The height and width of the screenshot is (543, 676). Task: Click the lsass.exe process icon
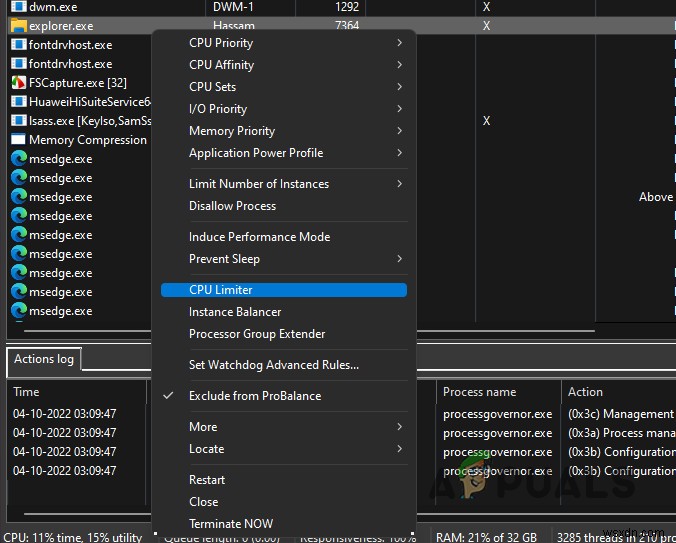[x=19, y=120]
